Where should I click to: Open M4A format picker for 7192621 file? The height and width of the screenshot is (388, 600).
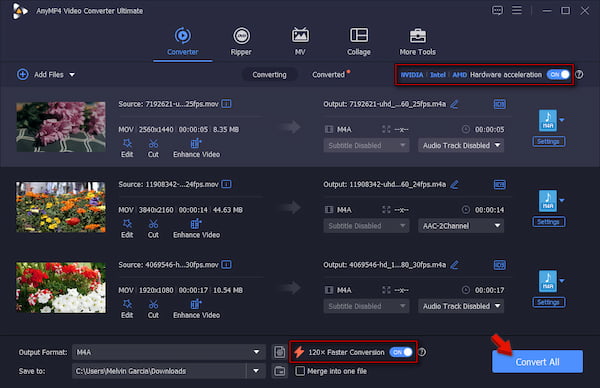[x=551, y=121]
